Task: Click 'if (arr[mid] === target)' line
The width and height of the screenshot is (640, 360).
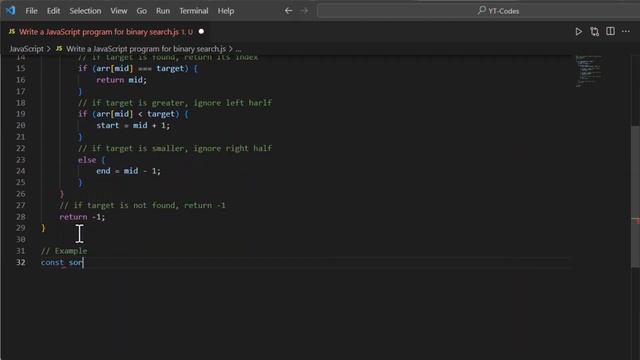Action: 138,68
